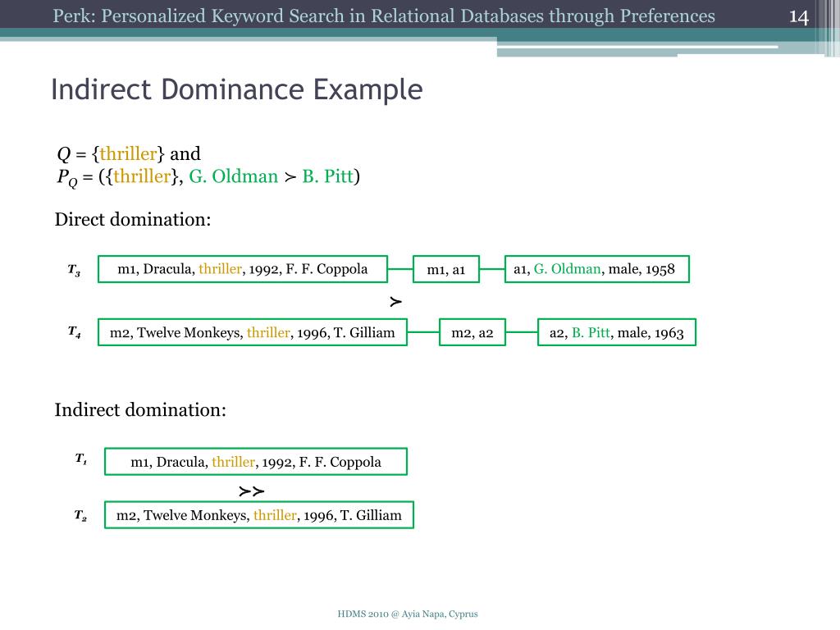Select the "Direct domination:" heading

coord(133,219)
